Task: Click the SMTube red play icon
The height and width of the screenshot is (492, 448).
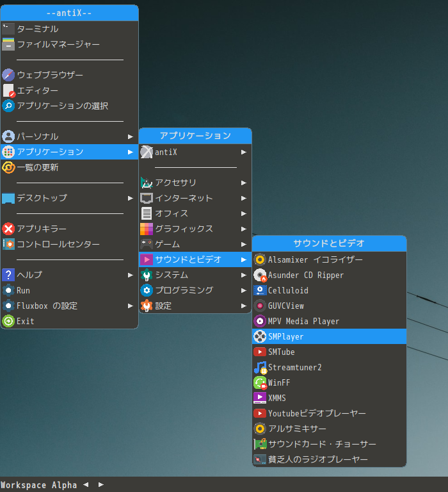Action: (x=260, y=352)
